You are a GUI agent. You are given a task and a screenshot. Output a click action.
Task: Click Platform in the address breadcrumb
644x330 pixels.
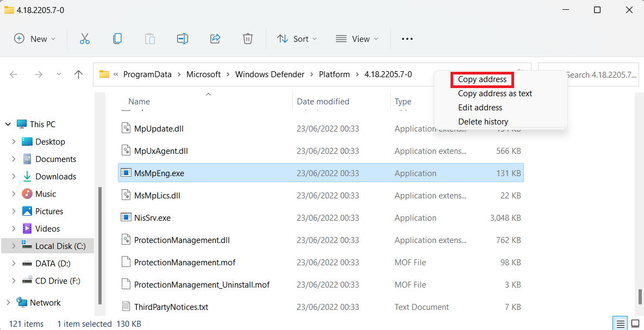[334, 74]
